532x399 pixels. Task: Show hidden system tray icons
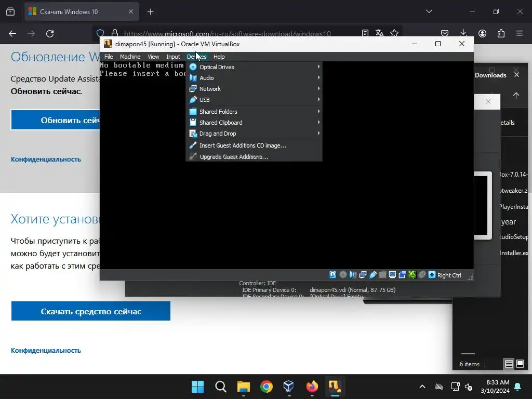422,387
